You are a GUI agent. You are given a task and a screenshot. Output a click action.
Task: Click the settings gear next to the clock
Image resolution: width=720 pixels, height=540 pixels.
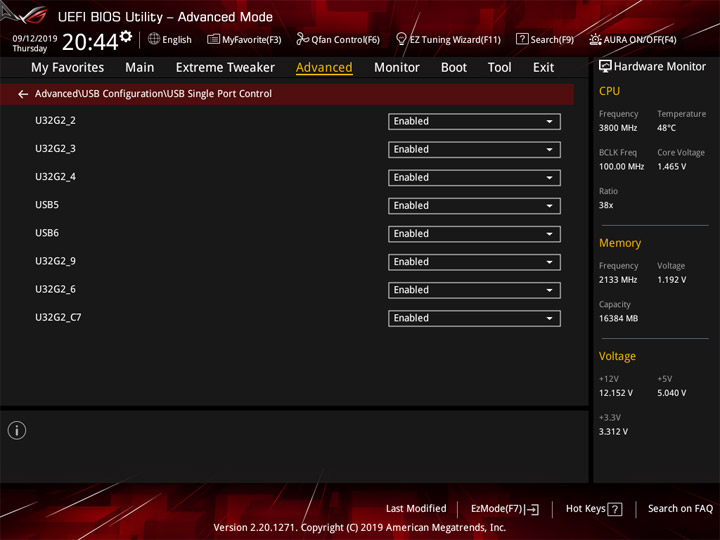click(126, 37)
